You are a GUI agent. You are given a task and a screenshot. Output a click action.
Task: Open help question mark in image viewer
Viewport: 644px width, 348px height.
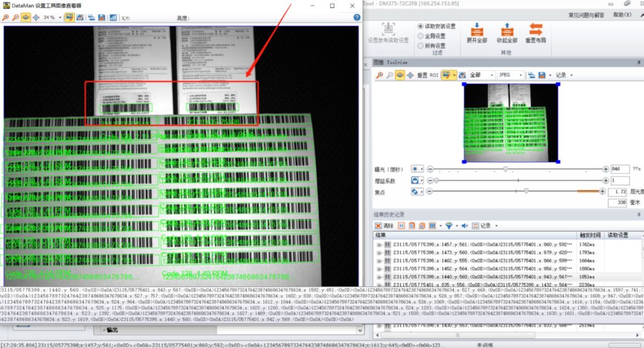[x=357, y=17]
